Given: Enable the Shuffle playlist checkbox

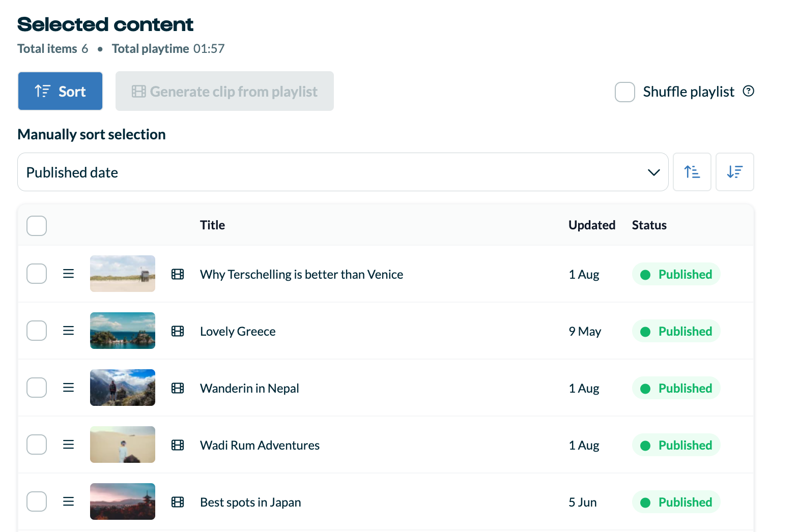Looking at the screenshot, I should coord(624,92).
